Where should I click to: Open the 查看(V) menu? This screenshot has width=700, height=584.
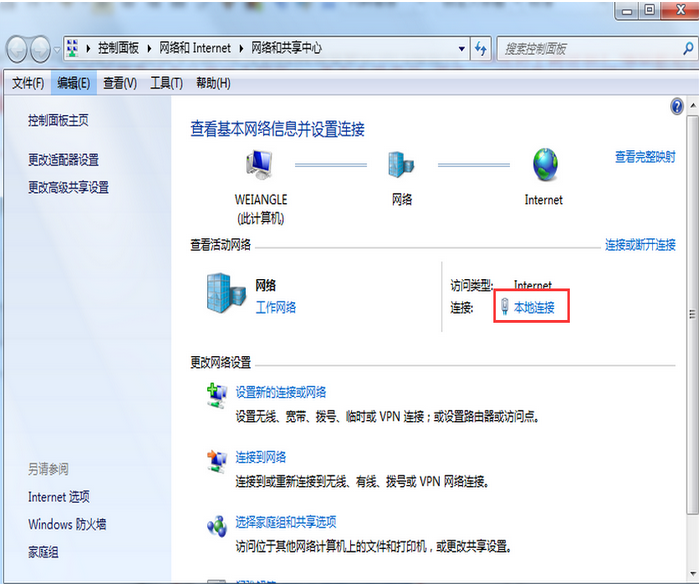click(x=120, y=83)
